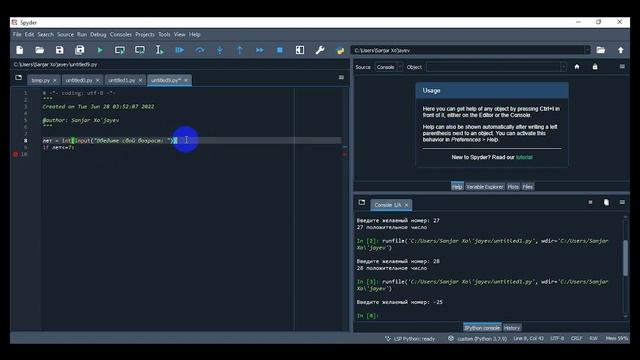Start debugging the file
The image size is (640, 360).
tap(180, 50)
